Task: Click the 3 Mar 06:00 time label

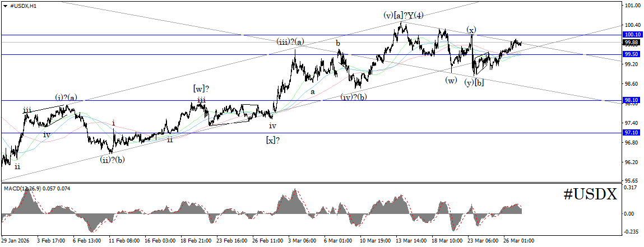Action: coord(303,240)
